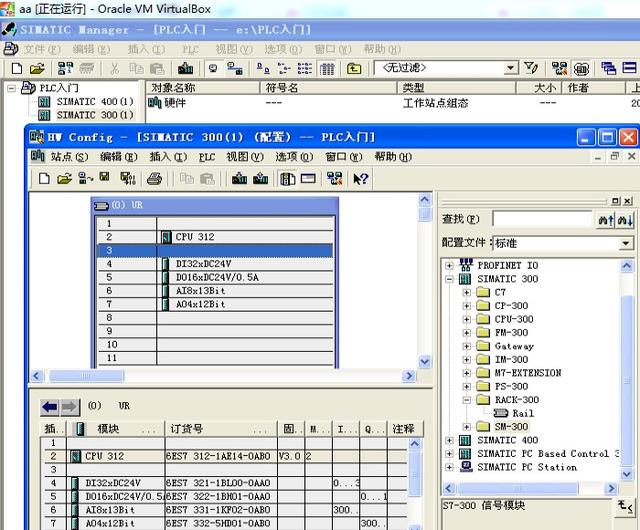Click 订货号 column header in module table
This screenshot has width=640, height=530.
221,429
